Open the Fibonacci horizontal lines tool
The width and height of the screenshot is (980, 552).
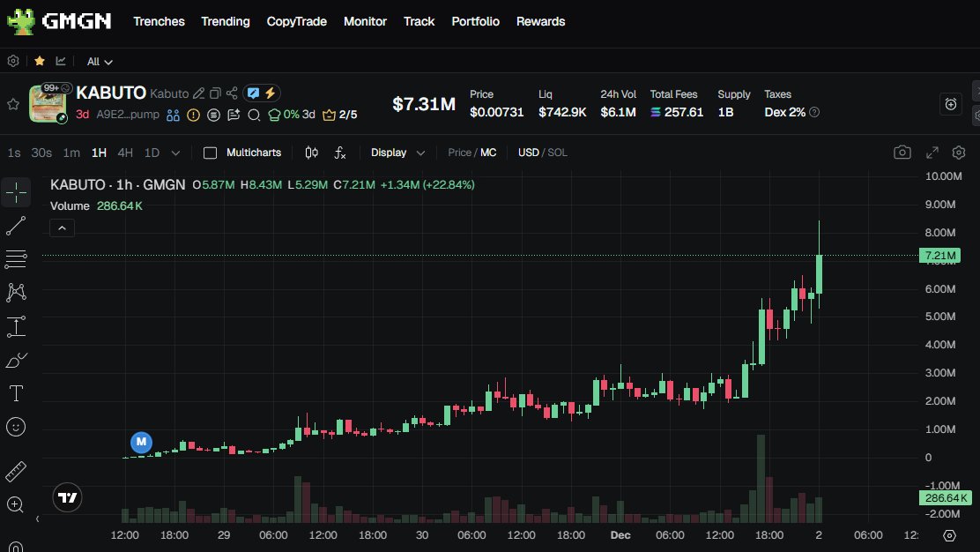[x=16, y=259]
